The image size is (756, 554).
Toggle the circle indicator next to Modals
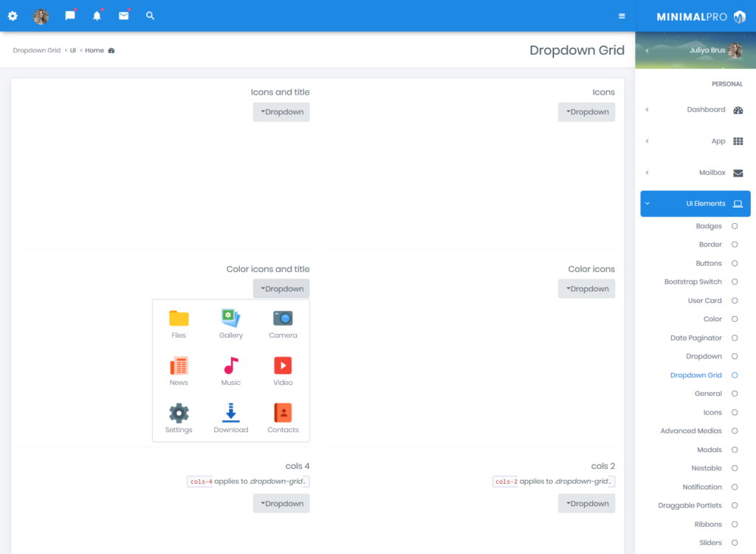point(734,449)
